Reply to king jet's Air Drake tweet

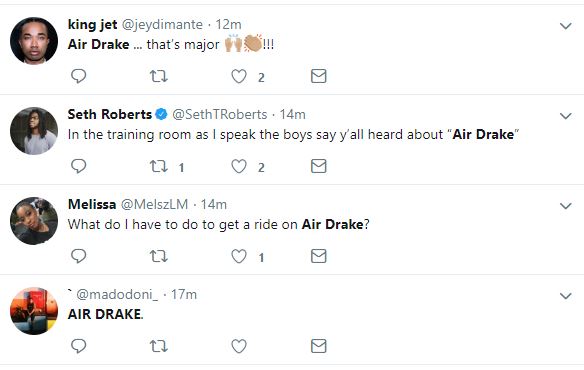[x=79, y=76]
